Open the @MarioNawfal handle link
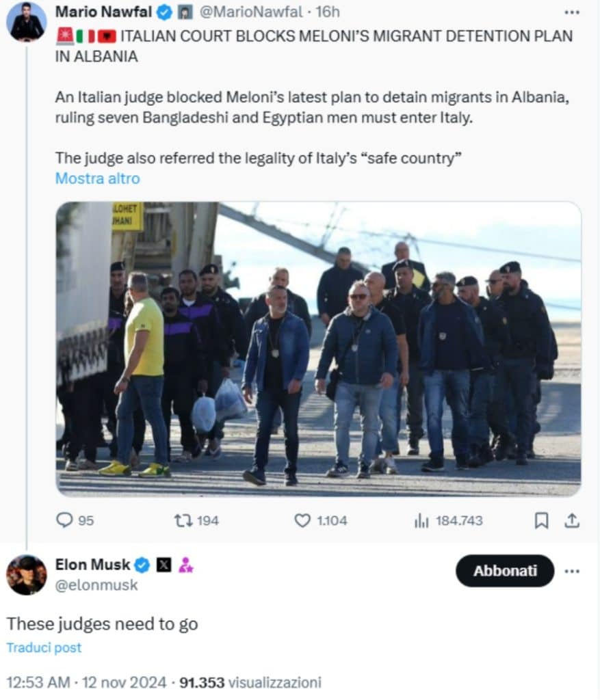The image size is (600, 700). pos(250,12)
